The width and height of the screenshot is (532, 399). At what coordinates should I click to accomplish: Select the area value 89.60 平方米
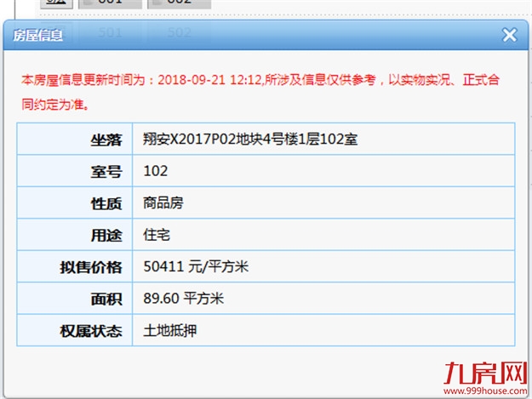[184, 299]
